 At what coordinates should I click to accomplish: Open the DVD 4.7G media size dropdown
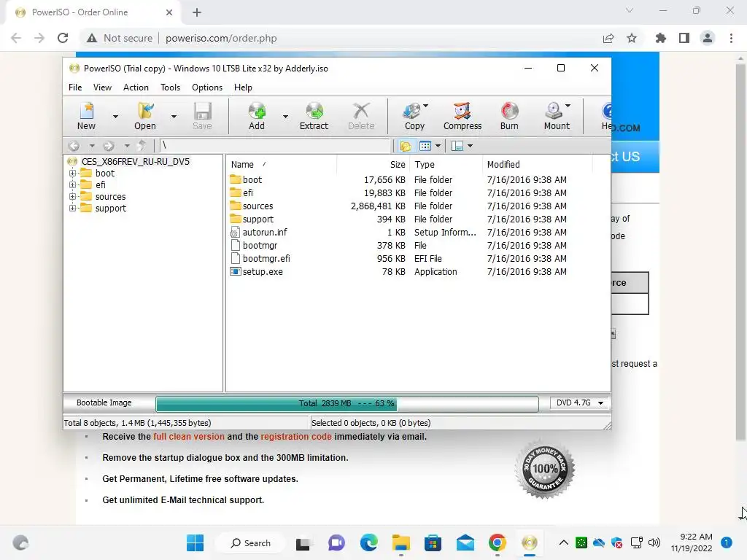tap(580, 402)
